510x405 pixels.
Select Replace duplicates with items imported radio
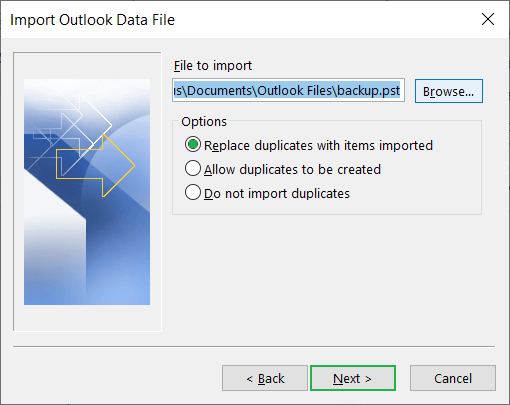[x=193, y=144]
